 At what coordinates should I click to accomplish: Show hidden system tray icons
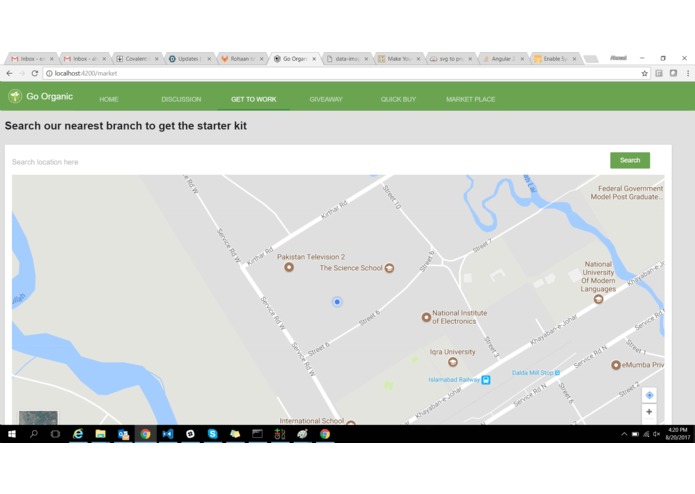pos(624,434)
